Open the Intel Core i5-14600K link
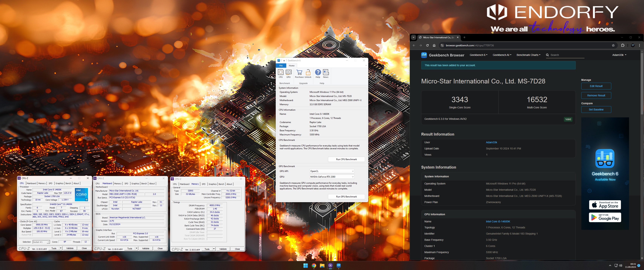The width and height of the screenshot is (644, 270). tap(498, 221)
